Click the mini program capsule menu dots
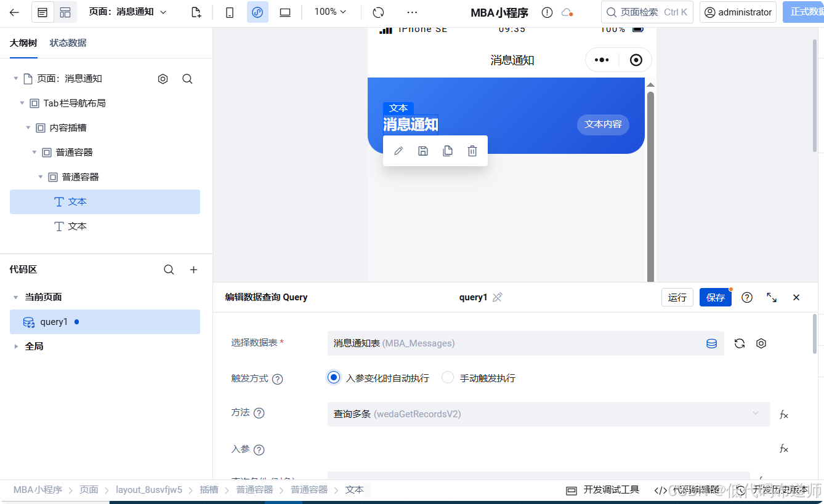Image resolution: width=824 pixels, height=504 pixels. [x=602, y=60]
